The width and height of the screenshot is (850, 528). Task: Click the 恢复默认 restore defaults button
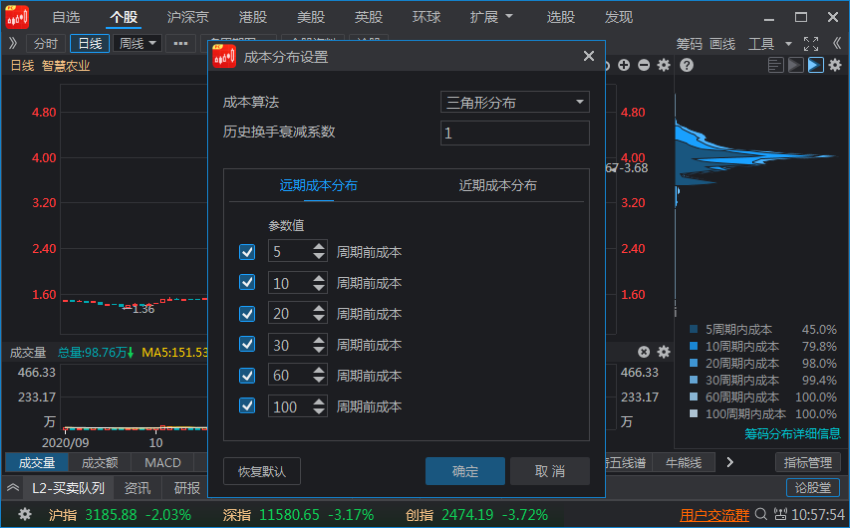click(x=262, y=471)
